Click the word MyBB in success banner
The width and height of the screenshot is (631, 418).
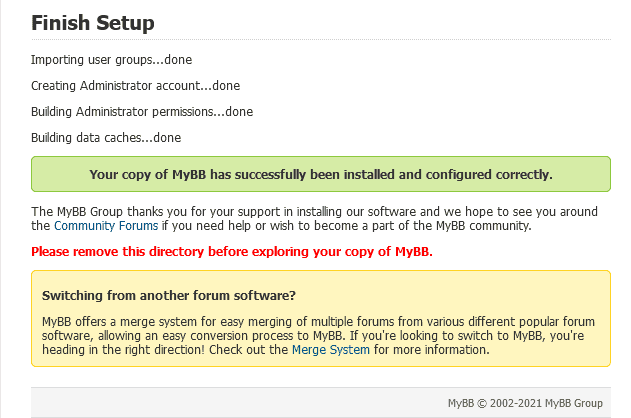coord(189,175)
